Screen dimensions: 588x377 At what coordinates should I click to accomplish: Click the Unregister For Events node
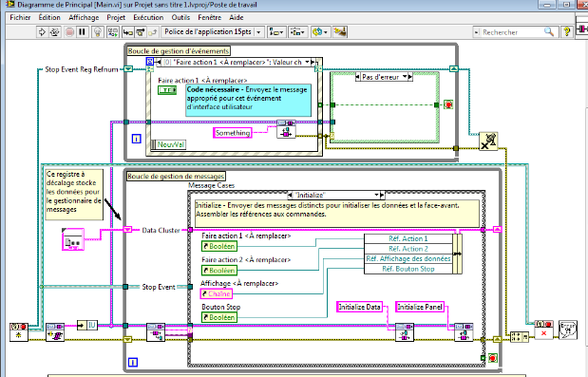[488, 141]
